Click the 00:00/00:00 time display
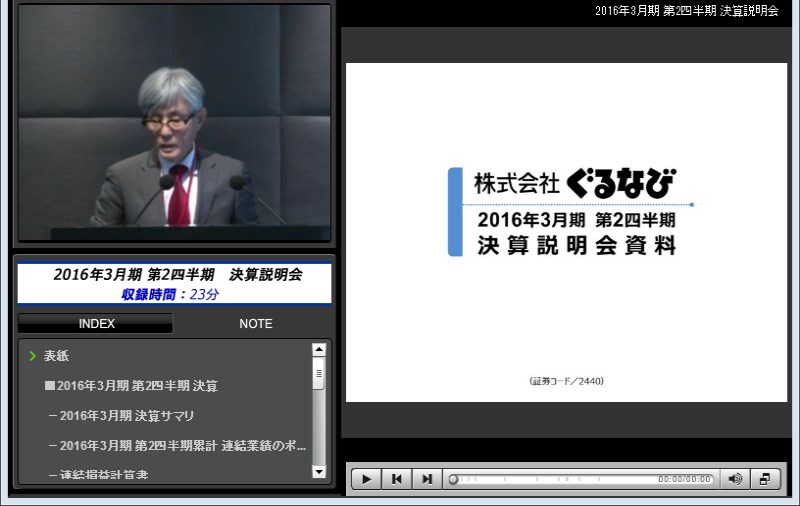The image size is (800, 506). [x=684, y=479]
